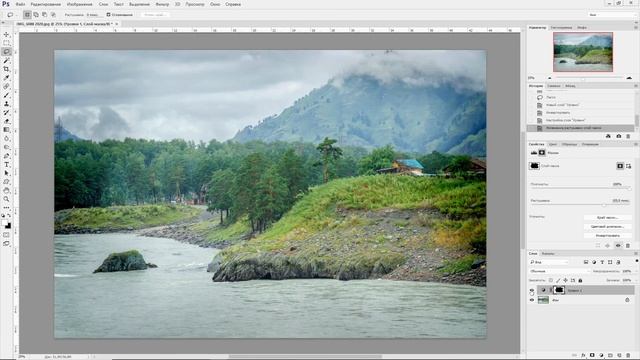Viewport: 640px width, 360px height.
Task: Toggle lock all in Layers panel
Action: pyautogui.click(x=580, y=280)
